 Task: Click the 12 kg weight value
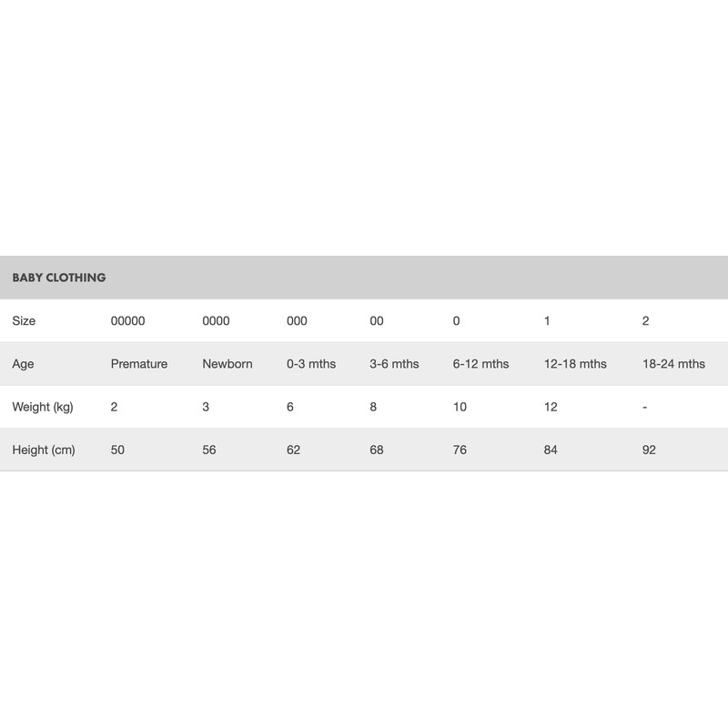tap(551, 407)
